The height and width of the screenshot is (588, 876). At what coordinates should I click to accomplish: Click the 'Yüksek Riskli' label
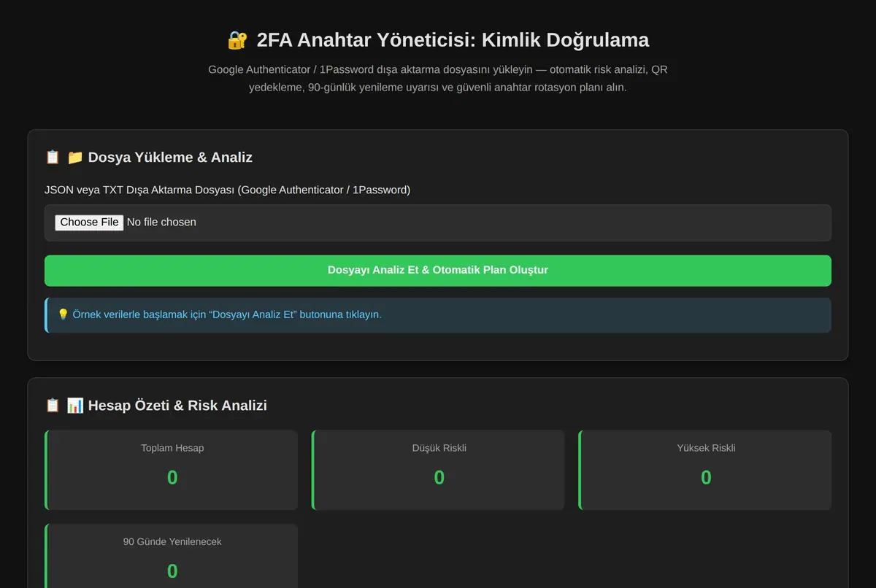pyautogui.click(x=706, y=448)
